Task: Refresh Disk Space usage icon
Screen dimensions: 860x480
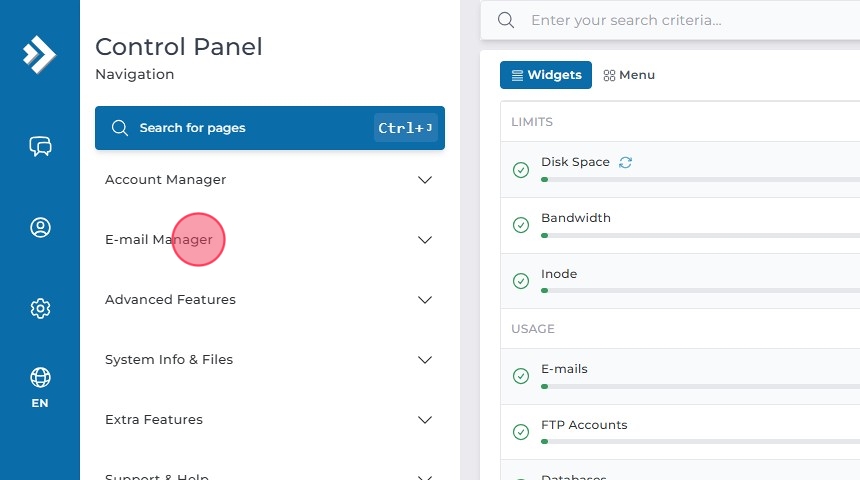Action: click(x=625, y=162)
